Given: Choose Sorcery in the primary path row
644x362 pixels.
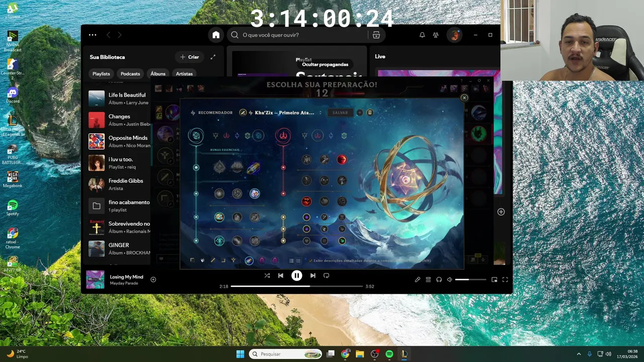Looking at the screenshot, I should pos(237,135).
